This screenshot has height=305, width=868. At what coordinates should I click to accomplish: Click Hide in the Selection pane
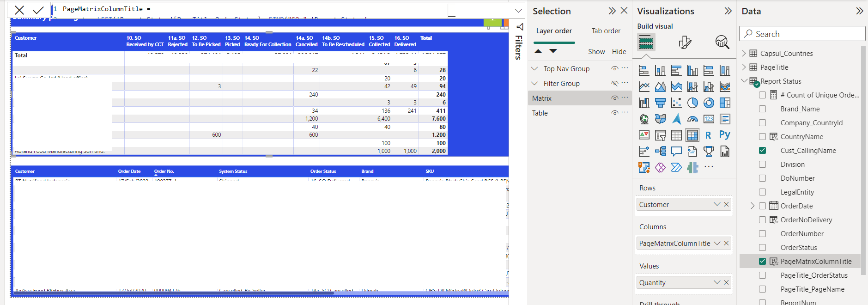coord(619,52)
